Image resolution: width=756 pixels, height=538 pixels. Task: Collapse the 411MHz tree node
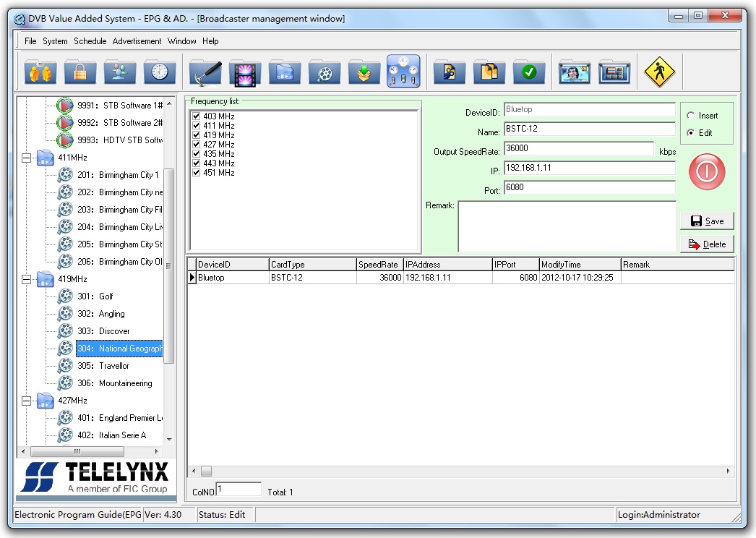click(x=27, y=158)
